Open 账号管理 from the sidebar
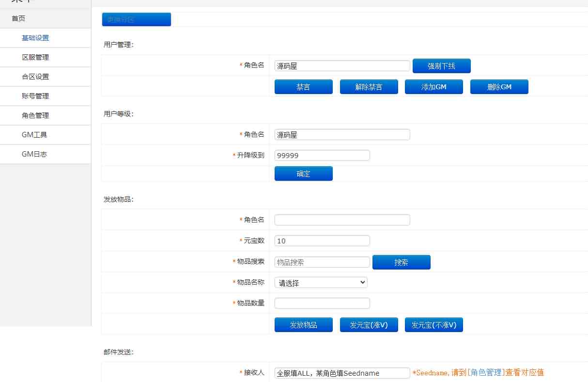This screenshot has height=382, width=588. click(x=35, y=95)
